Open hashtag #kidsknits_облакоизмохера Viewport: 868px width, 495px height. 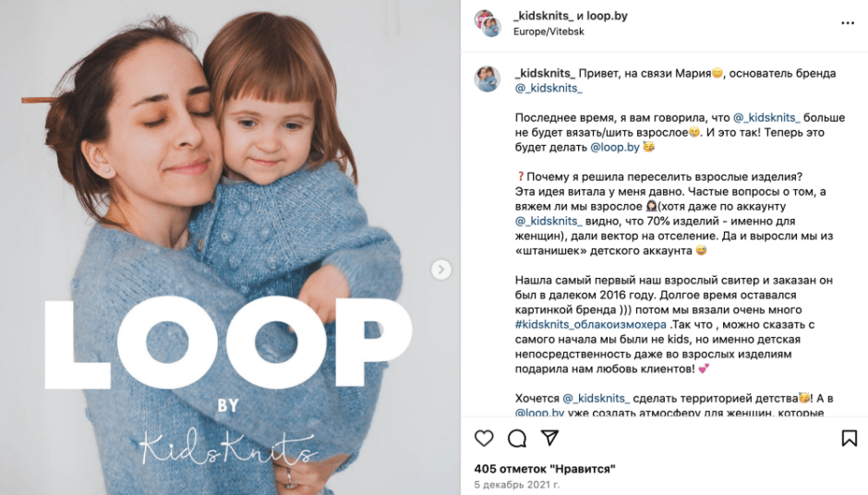pos(591,324)
